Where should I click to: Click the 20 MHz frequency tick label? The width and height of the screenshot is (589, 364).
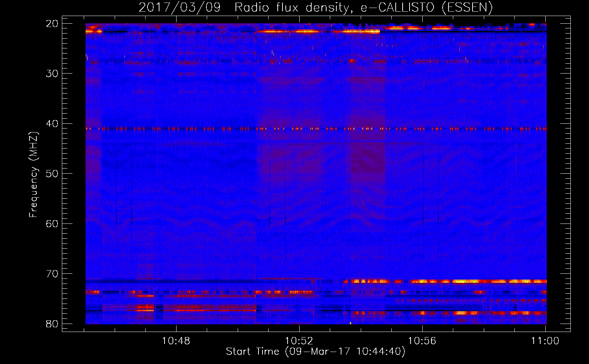(x=52, y=24)
